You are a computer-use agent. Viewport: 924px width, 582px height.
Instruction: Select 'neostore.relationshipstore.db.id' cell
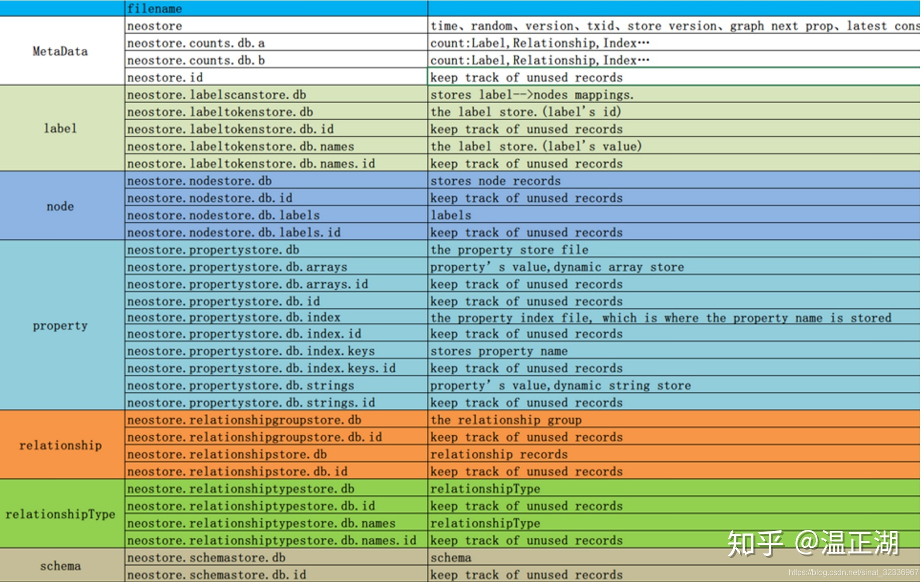(x=276, y=471)
